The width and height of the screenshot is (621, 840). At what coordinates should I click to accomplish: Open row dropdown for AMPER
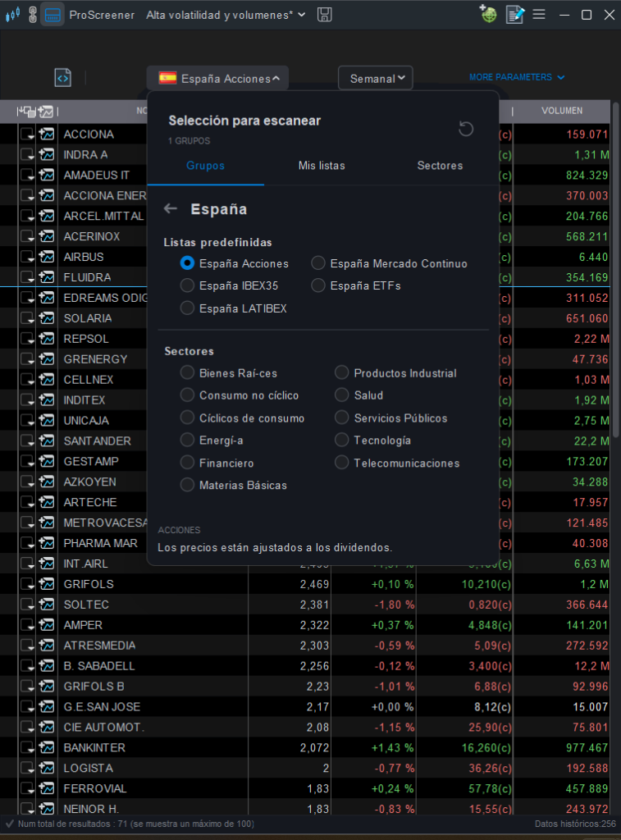tap(27, 624)
